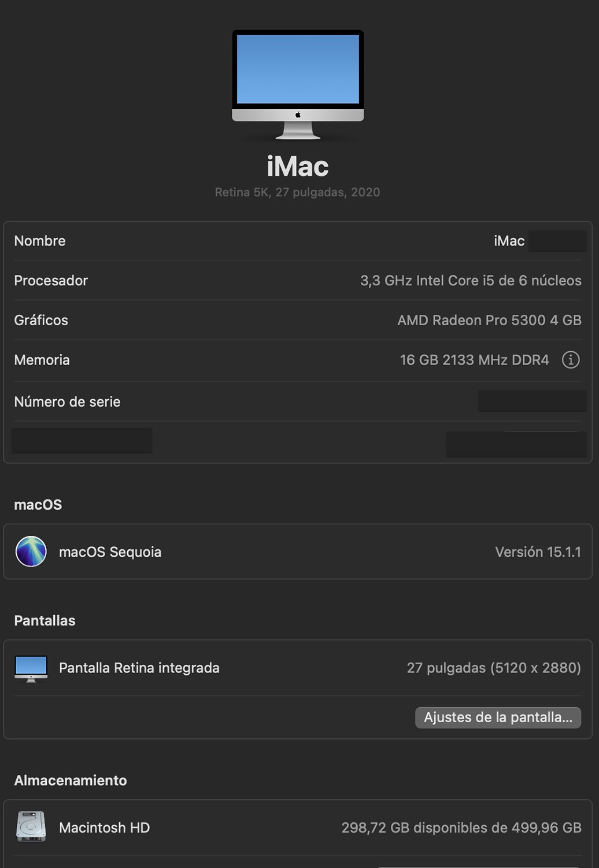Select the 'Pantallas' section heading
This screenshot has height=868, width=599.
(x=45, y=620)
